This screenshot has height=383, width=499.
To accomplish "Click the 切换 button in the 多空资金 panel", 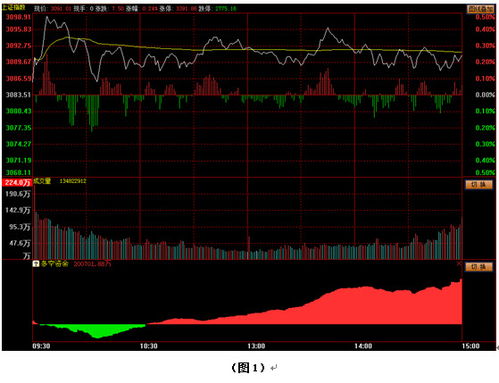I will click(x=479, y=267).
